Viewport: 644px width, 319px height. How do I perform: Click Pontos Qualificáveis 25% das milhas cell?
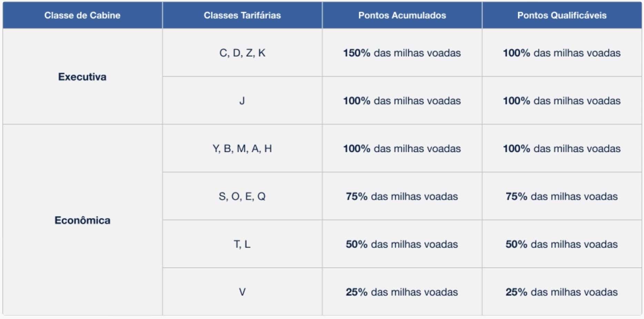coord(562,292)
